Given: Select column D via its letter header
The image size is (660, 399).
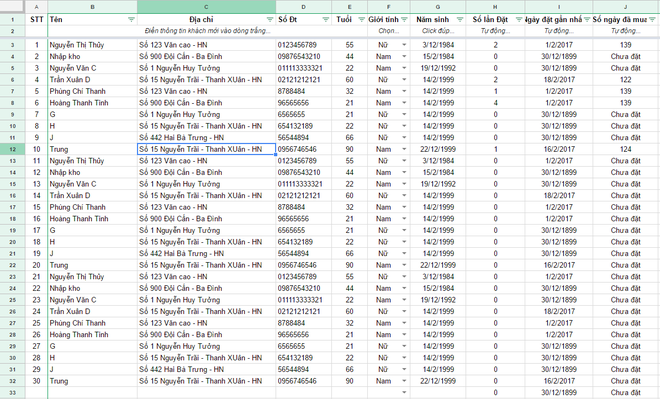Looking at the screenshot, I should [303, 7].
